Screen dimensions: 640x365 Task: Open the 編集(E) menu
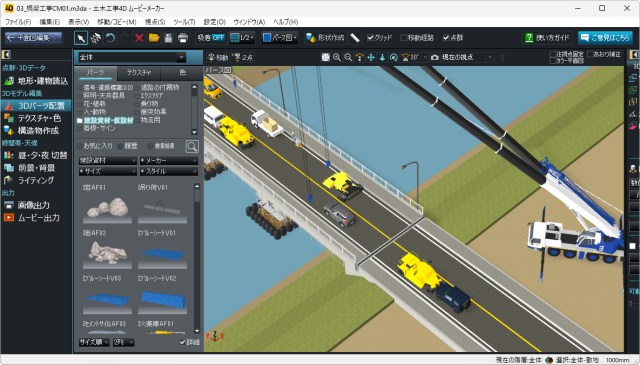click(49, 22)
